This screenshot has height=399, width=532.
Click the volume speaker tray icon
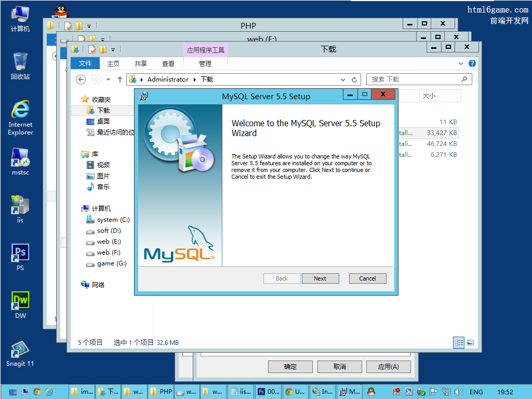[x=458, y=392]
